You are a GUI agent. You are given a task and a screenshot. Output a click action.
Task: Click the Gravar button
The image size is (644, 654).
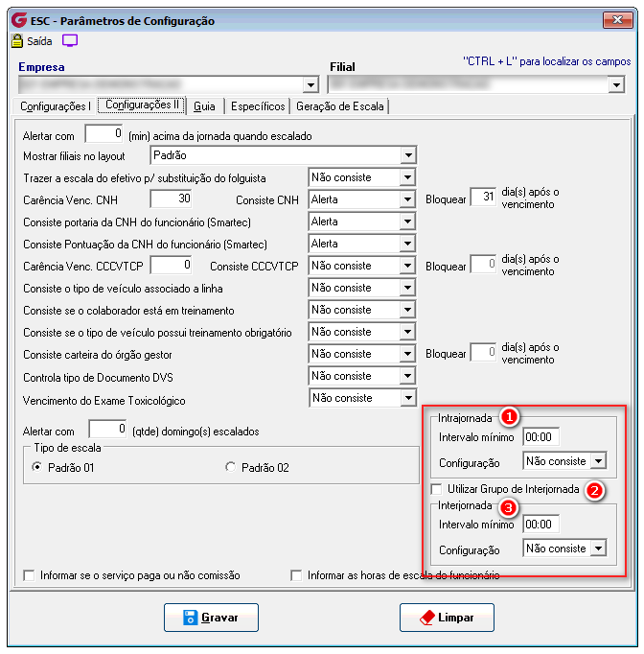[x=211, y=618]
